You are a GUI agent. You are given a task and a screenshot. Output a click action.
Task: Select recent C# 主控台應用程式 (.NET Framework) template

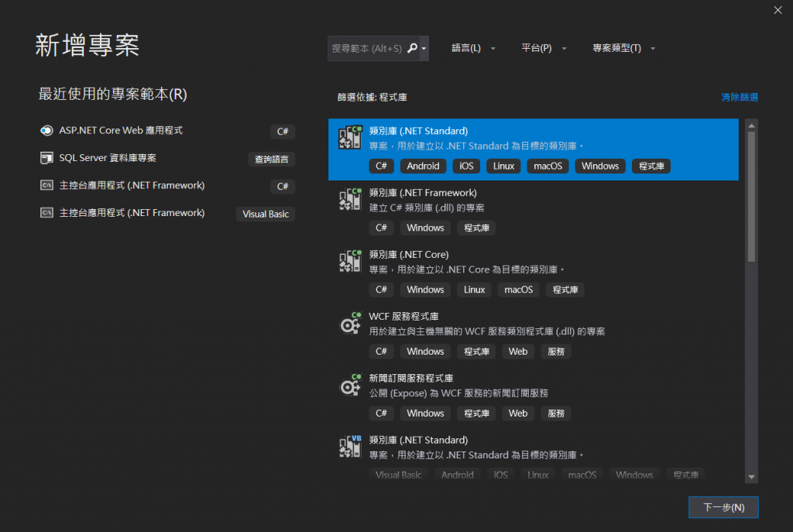coord(132,186)
